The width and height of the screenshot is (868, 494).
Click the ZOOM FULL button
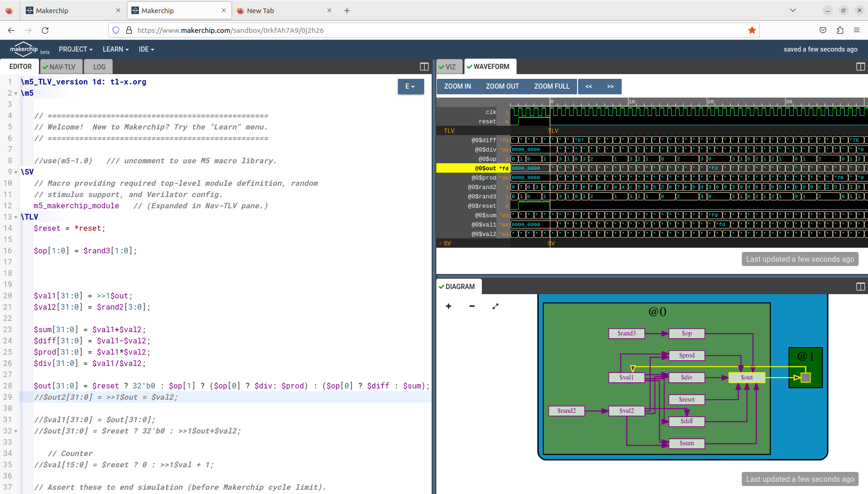coord(551,86)
